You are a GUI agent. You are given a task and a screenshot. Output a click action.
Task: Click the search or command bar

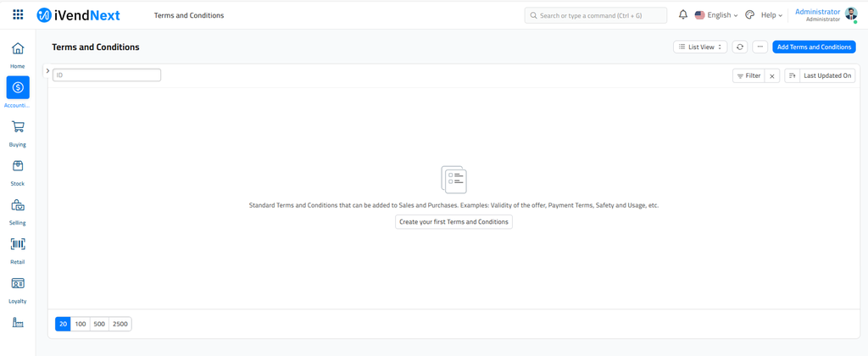pos(596,15)
